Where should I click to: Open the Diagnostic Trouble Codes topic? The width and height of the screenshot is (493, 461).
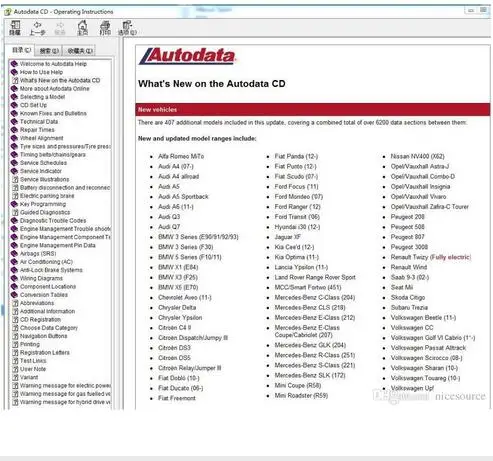pyautogui.click(x=53, y=221)
